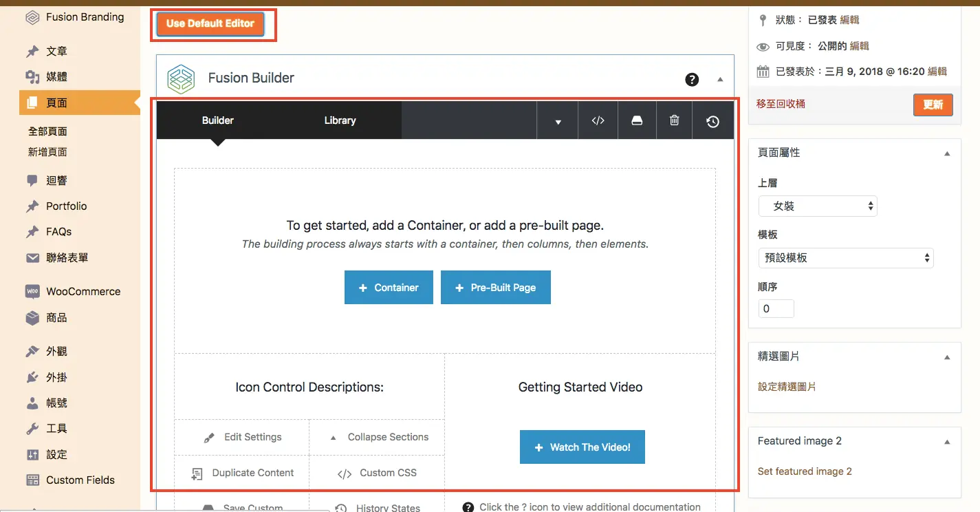Image resolution: width=980 pixels, height=512 pixels.
Task: Click the Edit Settings description cell
Action: pyautogui.click(x=242, y=438)
